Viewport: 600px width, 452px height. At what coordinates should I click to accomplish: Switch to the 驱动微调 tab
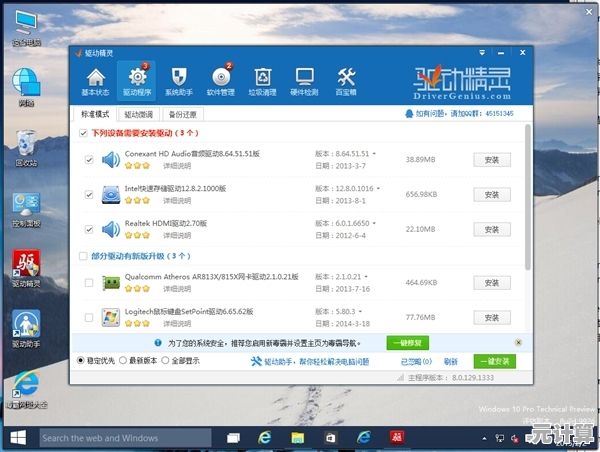pos(139,114)
